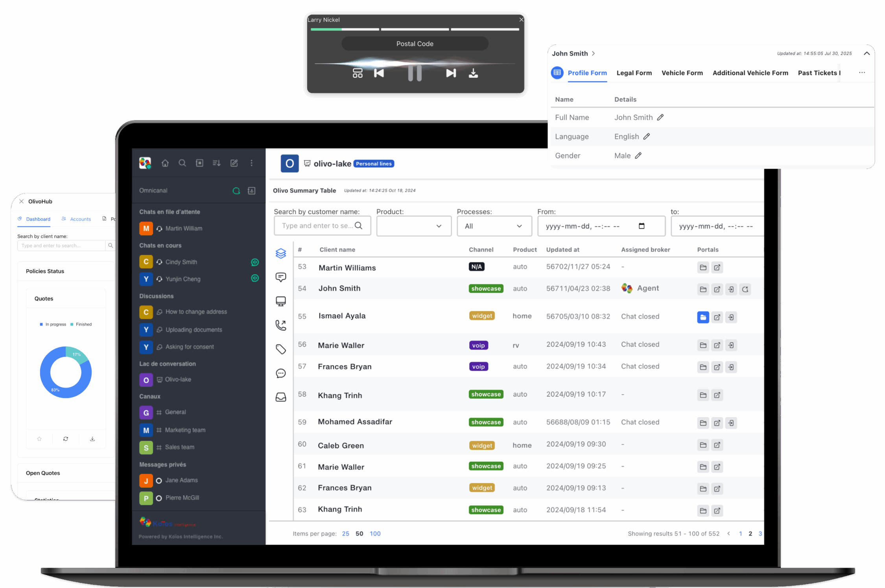Click the inbox tray icon in vertical bar
Image resolution: width=885 pixels, height=588 pixels.
click(x=280, y=397)
